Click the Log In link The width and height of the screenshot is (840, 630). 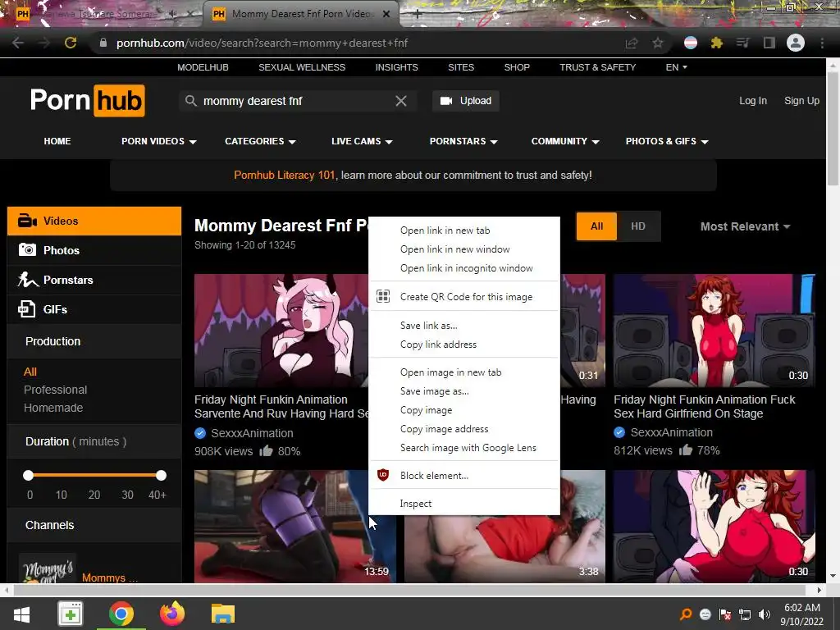753,101
